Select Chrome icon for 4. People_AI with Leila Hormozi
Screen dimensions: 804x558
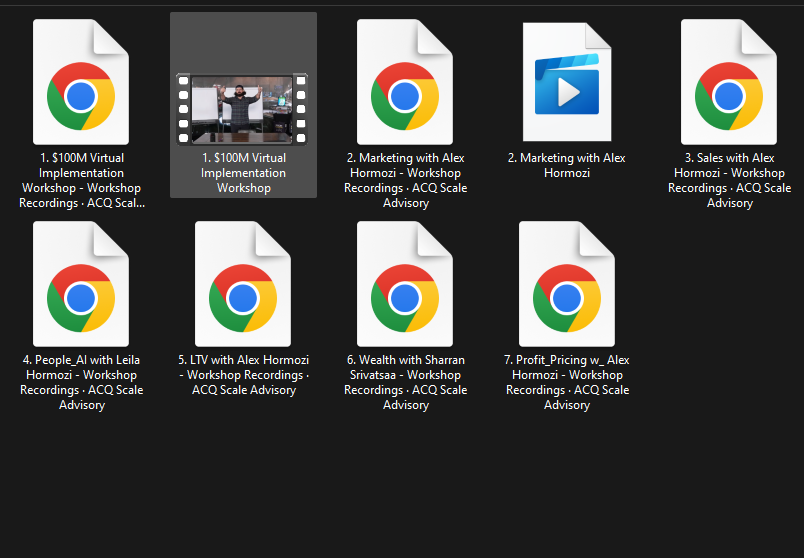click(x=81, y=298)
